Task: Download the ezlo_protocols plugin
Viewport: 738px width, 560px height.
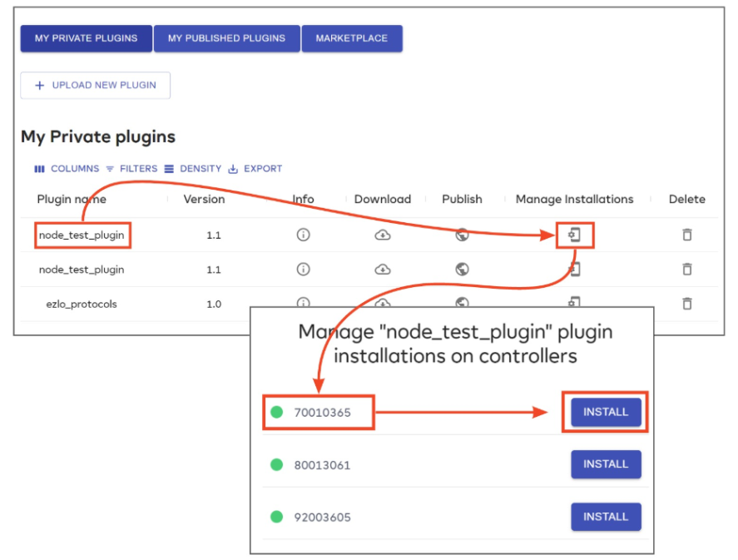Action: [x=382, y=304]
